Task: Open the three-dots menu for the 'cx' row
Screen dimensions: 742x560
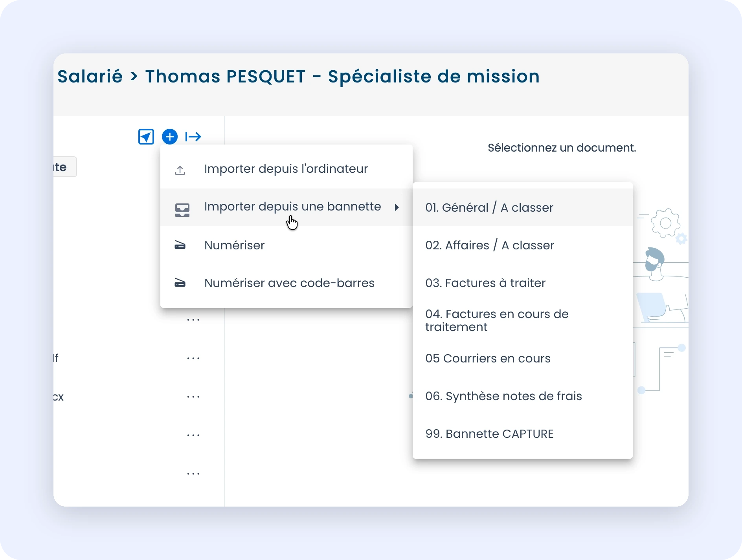Action: click(193, 397)
